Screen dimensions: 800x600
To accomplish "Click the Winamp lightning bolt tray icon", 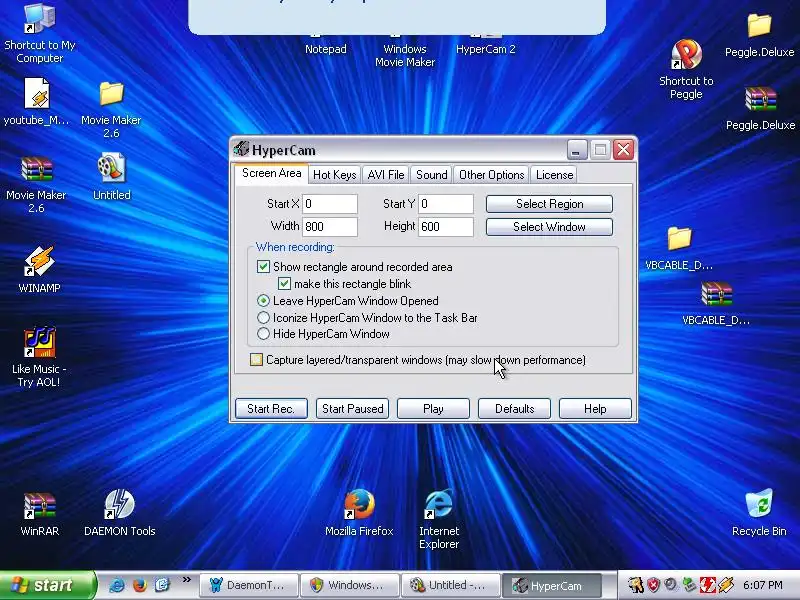I will pyautogui.click(x=727, y=585).
